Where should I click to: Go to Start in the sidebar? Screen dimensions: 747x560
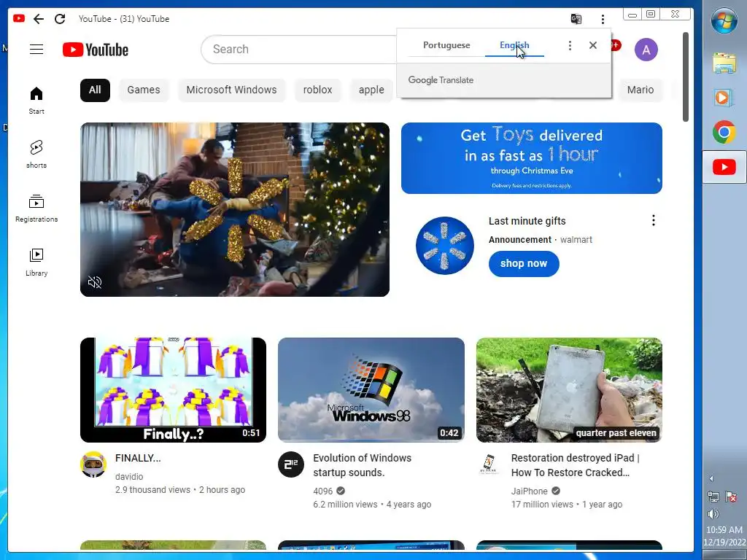tap(36, 101)
